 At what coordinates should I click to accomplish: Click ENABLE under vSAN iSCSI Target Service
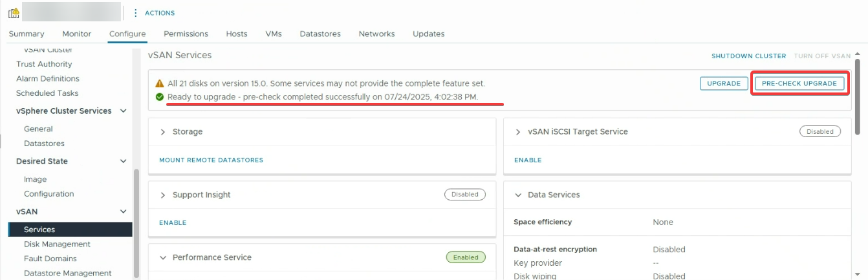pos(528,160)
